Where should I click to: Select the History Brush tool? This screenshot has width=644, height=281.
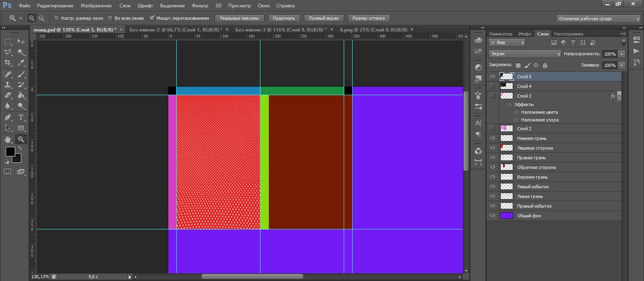tap(21, 85)
